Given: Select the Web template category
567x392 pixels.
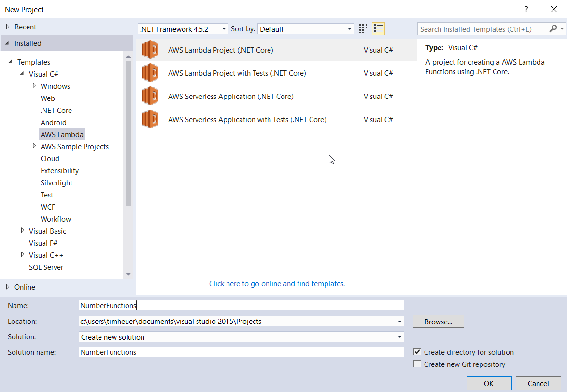Looking at the screenshot, I should 48,98.
